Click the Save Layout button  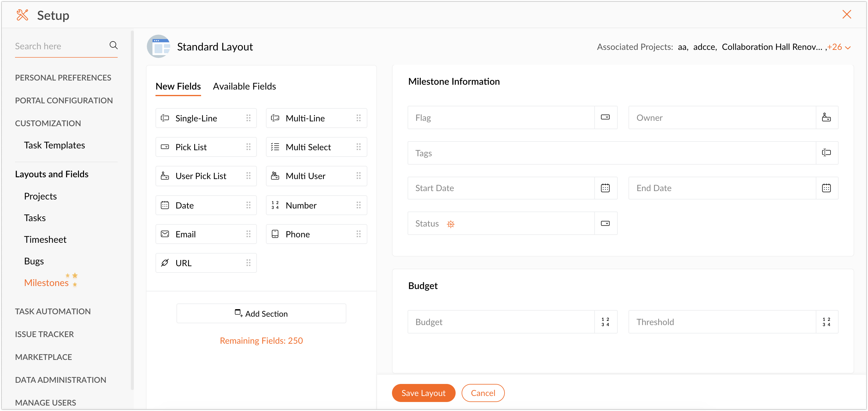pos(423,393)
